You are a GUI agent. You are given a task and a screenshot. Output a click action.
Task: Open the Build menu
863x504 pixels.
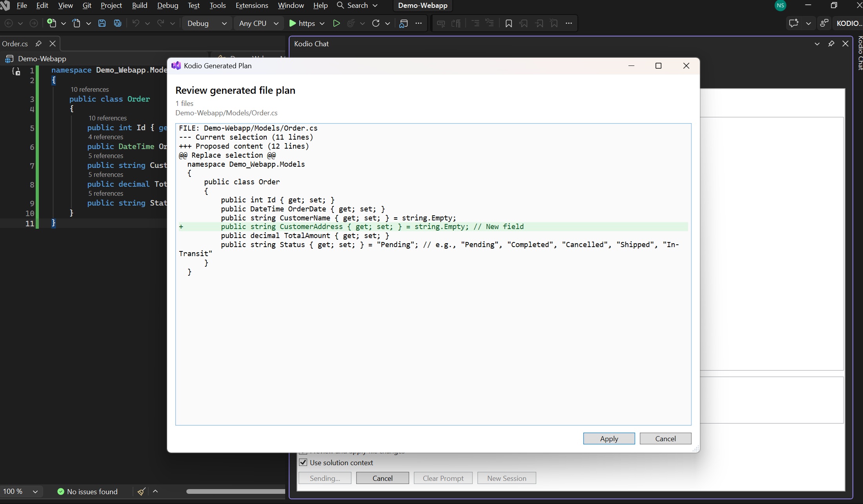[139, 5]
